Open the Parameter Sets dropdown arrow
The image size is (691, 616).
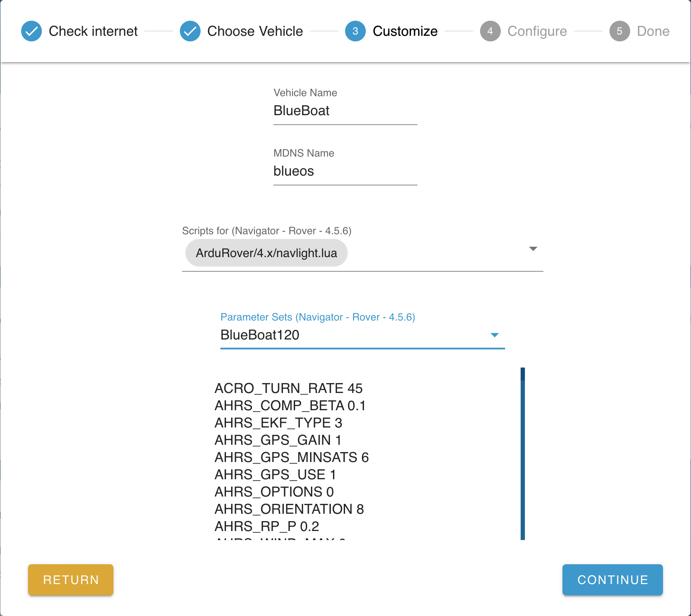495,335
